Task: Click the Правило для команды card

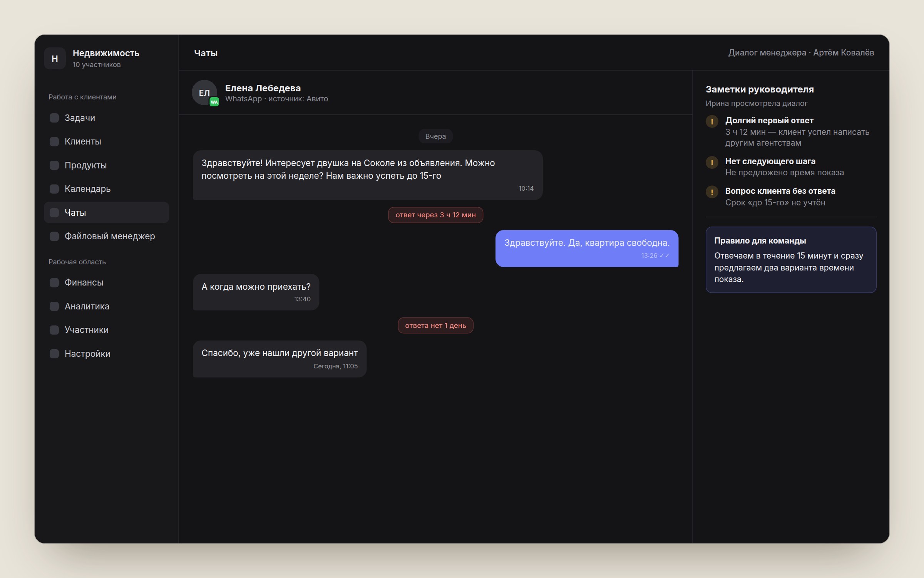Action: (791, 260)
